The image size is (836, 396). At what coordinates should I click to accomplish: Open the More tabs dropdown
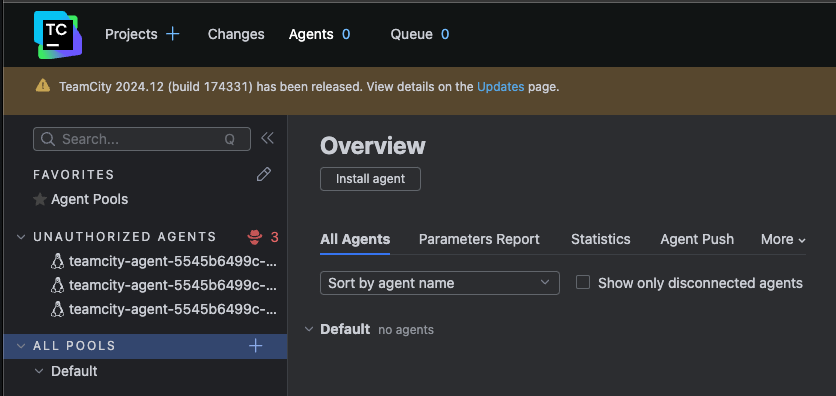click(x=783, y=240)
